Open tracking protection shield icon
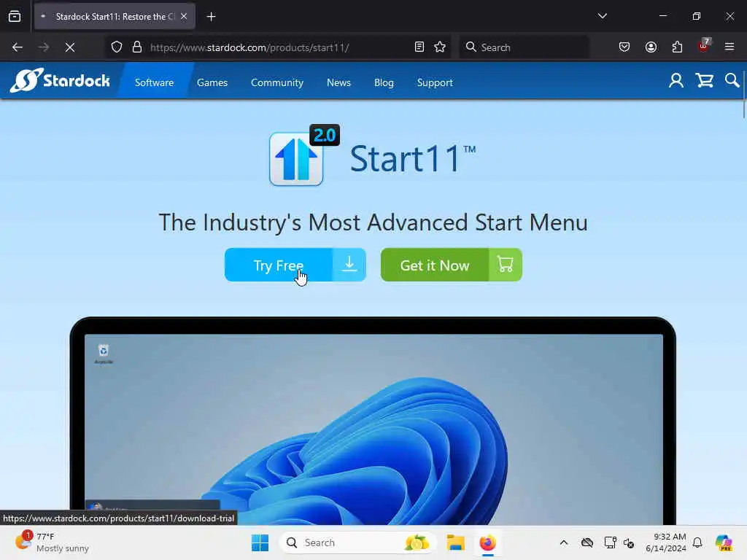This screenshot has width=747, height=560. click(x=117, y=47)
